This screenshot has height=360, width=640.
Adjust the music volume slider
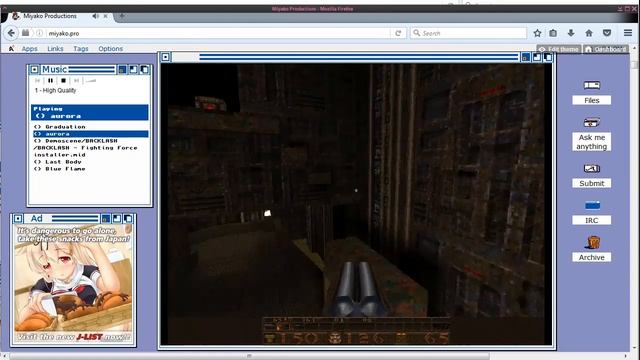tap(91, 81)
